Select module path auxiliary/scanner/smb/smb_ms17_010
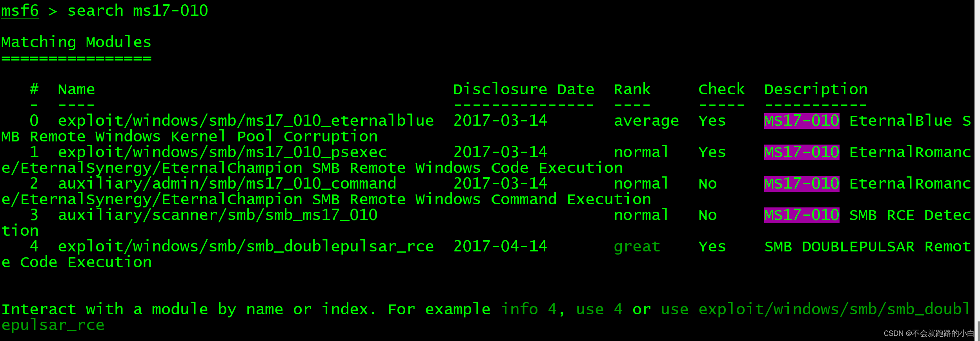 [218, 215]
